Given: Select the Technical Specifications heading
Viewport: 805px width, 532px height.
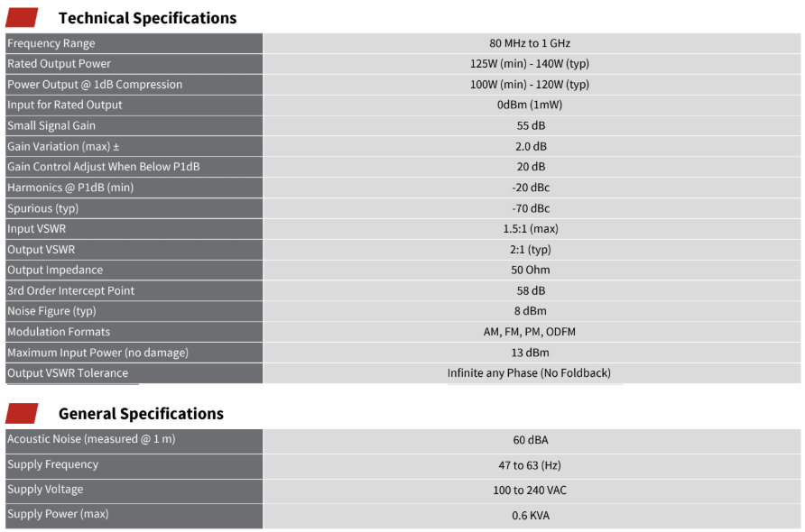Looking at the screenshot, I should (147, 18).
